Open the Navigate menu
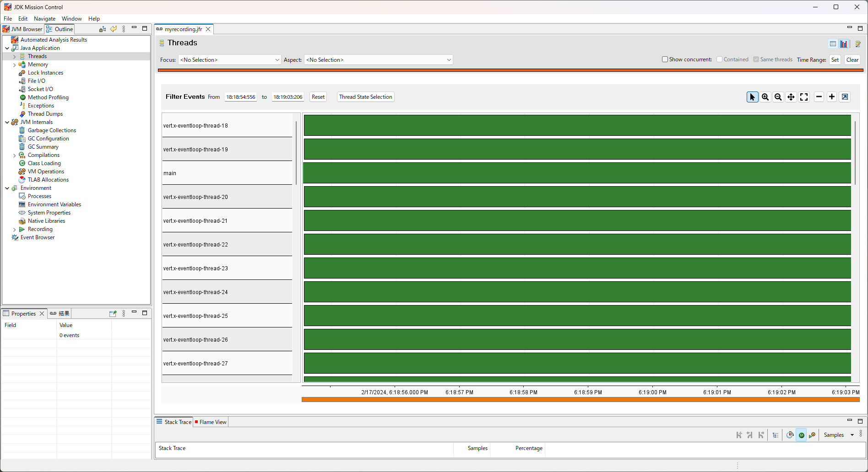The image size is (868, 472). (44, 19)
